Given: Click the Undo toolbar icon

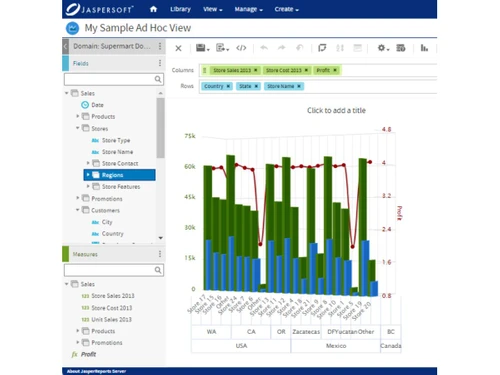Looking at the screenshot, I should pos(264,48).
